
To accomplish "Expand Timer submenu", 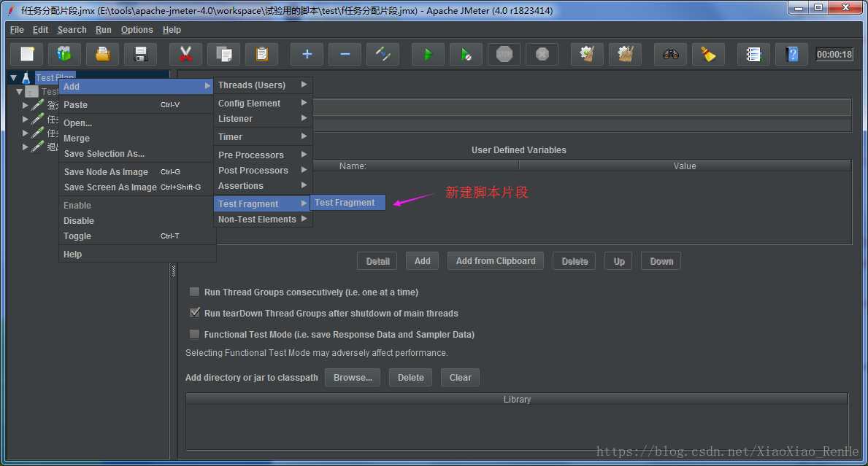I will [262, 136].
